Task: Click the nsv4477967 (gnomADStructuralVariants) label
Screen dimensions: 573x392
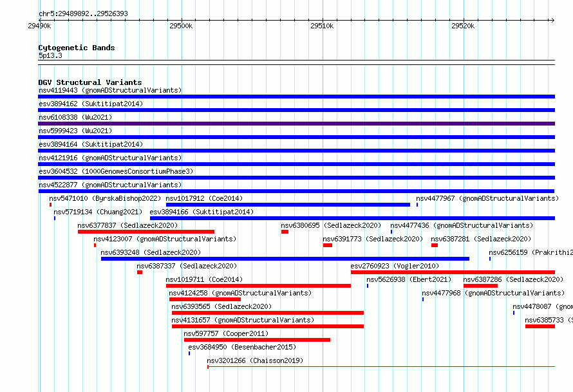Action: coord(487,198)
